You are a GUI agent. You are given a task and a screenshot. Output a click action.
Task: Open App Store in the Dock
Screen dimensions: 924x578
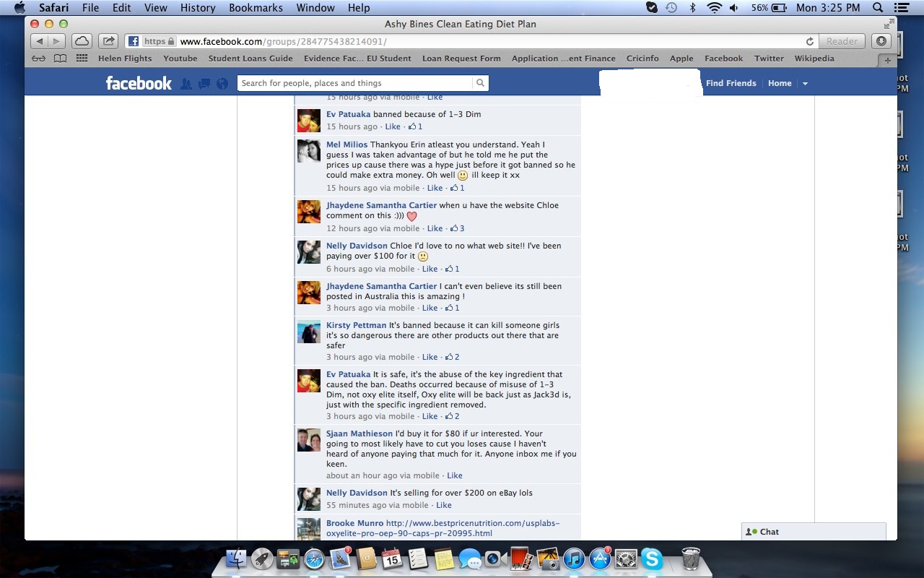[600, 558]
